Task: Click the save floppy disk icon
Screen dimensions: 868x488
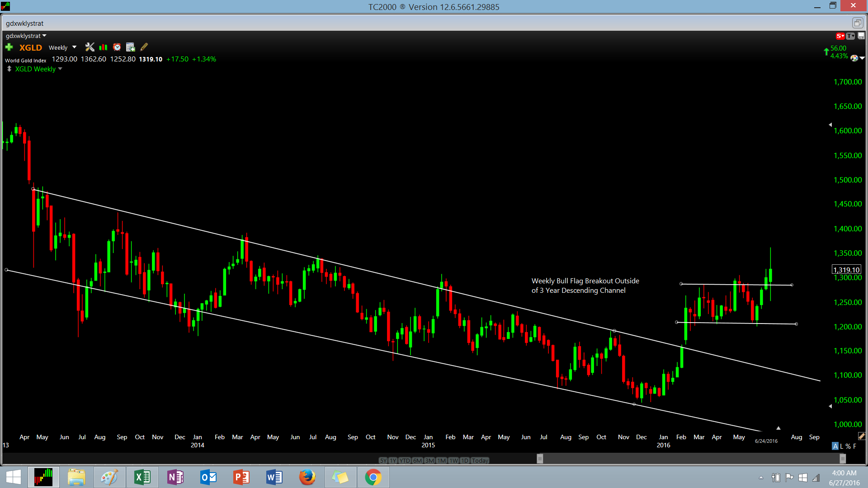Action: (x=861, y=36)
